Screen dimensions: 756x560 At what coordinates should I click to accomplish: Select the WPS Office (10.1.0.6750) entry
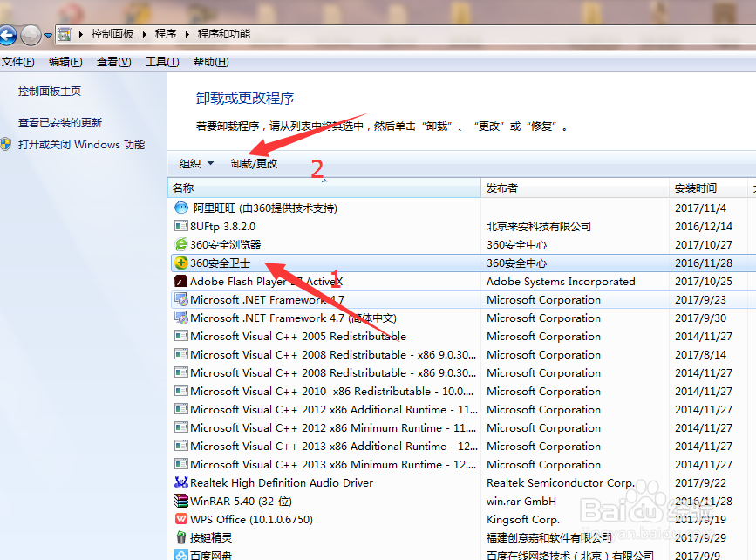[251, 520]
